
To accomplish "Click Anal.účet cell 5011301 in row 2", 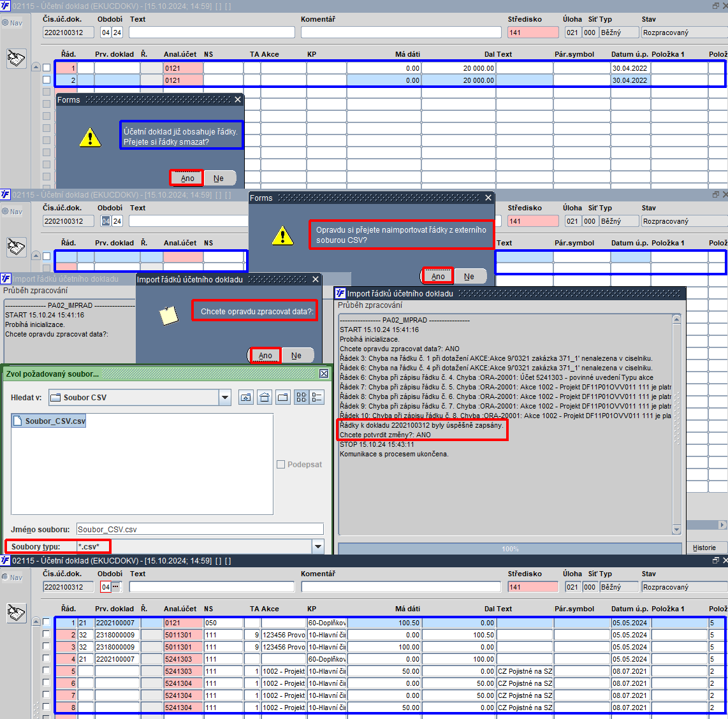I will [x=183, y=634].
